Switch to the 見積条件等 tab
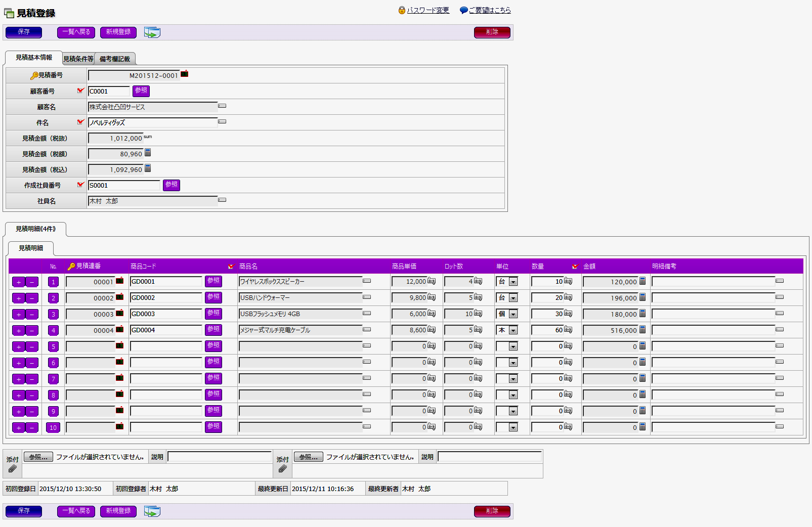812x527 pixels. coord(78,59)
